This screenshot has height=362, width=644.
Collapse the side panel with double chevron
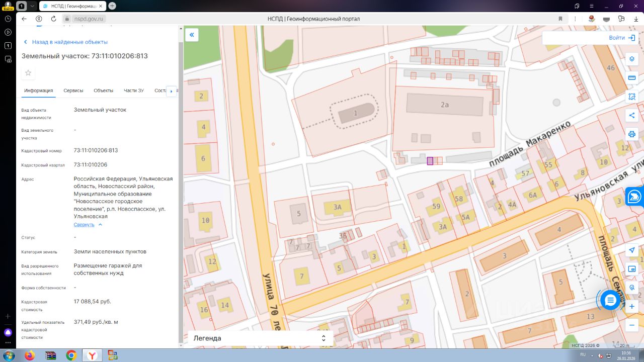point(192,35)
